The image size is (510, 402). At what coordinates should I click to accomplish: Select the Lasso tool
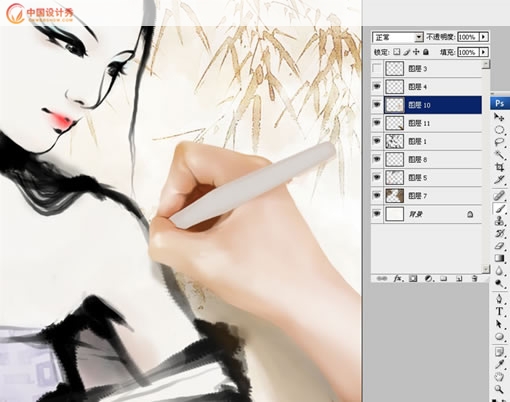point(499,142)
